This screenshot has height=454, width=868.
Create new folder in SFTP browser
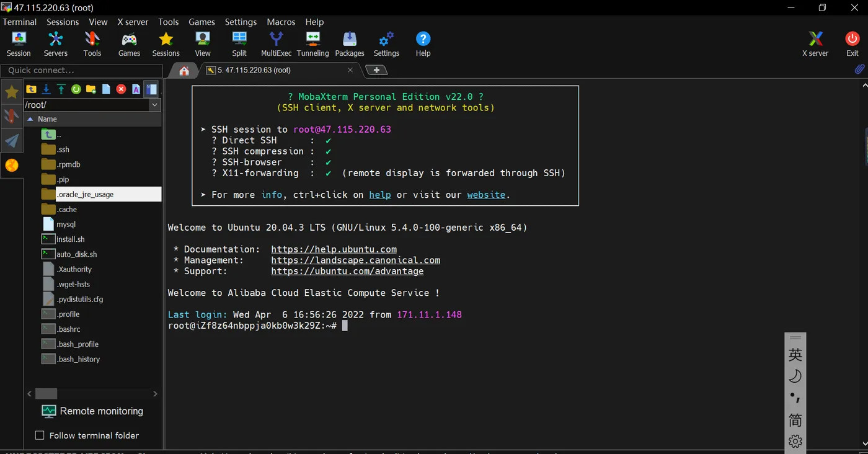coord(91,89)
